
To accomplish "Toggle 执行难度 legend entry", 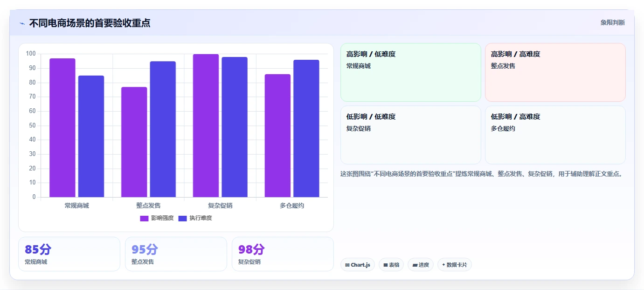I will pos(195,218).
